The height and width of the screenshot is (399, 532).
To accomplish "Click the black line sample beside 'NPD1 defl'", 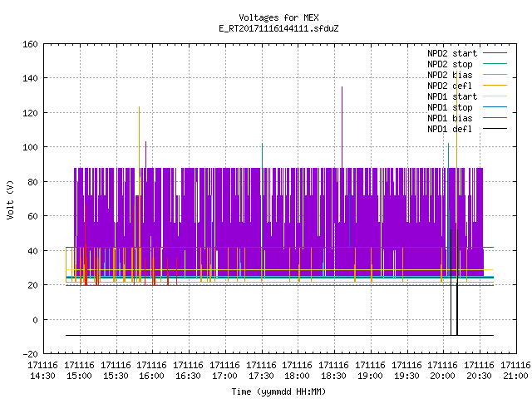I will click(x=495, y=129).
